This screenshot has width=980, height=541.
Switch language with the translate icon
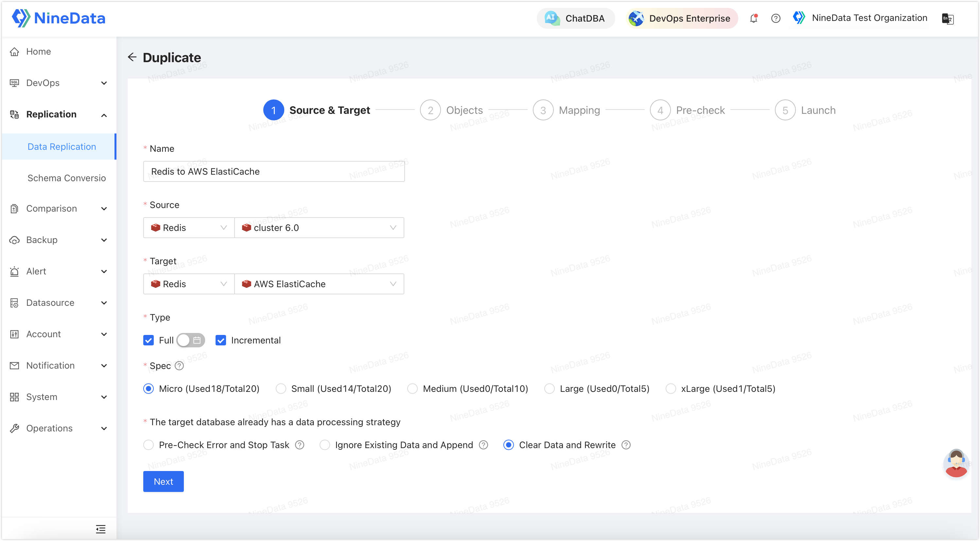point(947,18)
